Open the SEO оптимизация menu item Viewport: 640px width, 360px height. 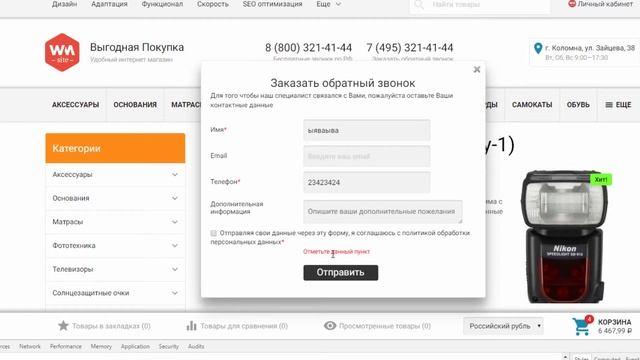tap(272, 4)
